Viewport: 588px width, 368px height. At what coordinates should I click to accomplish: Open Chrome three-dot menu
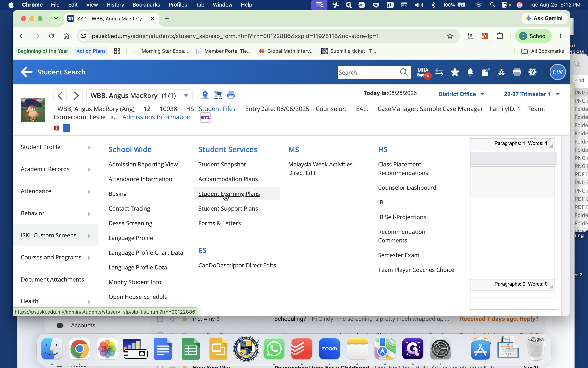(561, 36)
